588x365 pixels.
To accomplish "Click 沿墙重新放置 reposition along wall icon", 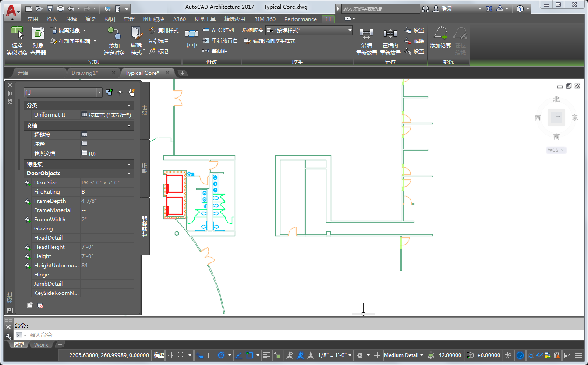I will click(x=366, y=34).
